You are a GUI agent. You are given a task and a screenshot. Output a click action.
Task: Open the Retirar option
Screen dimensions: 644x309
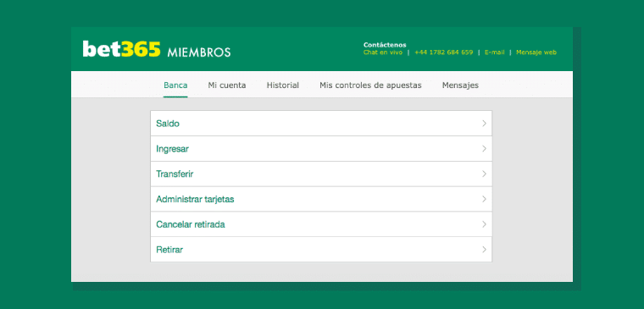321,250
